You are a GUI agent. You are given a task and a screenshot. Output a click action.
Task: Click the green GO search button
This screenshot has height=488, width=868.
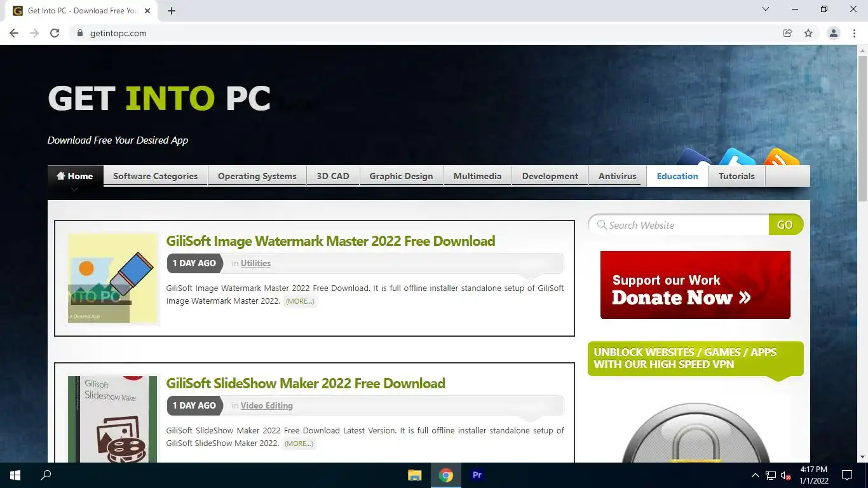785,225
